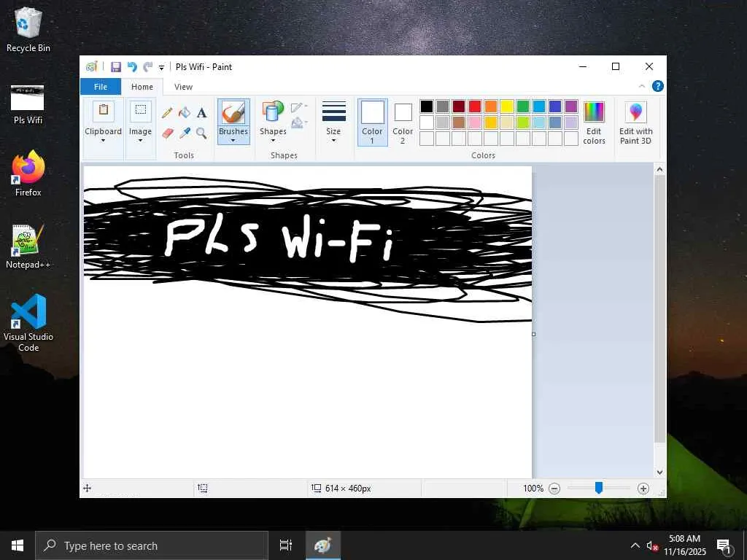This screenshot has width=747, height=560.
Task: Select the Text tool
Action: tap(201, 113)
